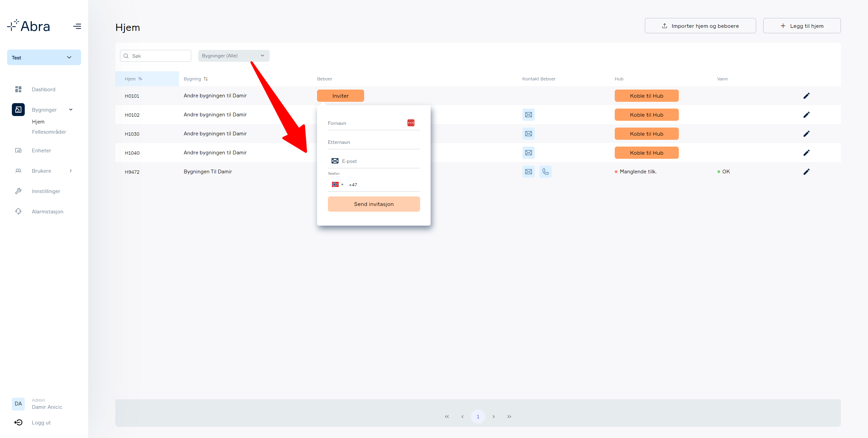Click the Logg ut icon
The image size is (868, 438).
(x=18, y=422)
